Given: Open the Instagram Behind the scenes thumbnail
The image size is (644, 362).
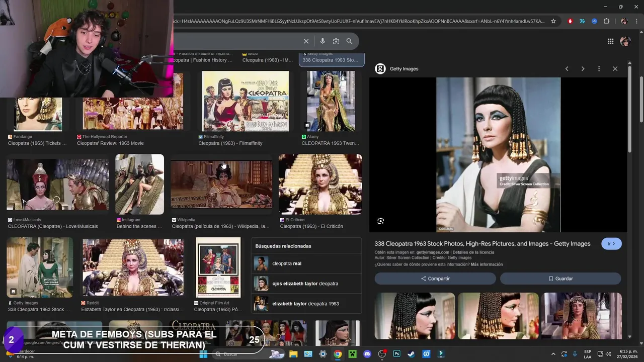Looking at the screenshot, I should (139, 185).
